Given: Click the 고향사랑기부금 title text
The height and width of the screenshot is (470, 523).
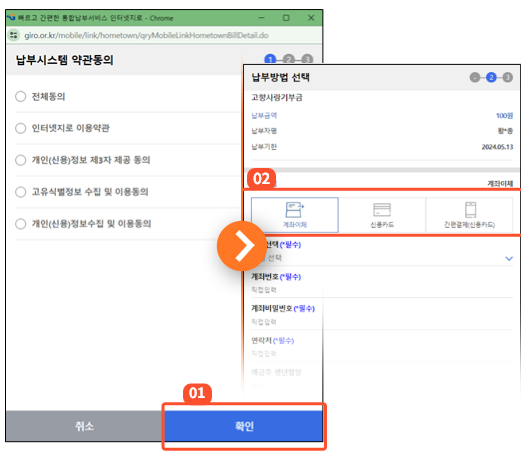Looking at the screenshot, I should tap(277, 97).
